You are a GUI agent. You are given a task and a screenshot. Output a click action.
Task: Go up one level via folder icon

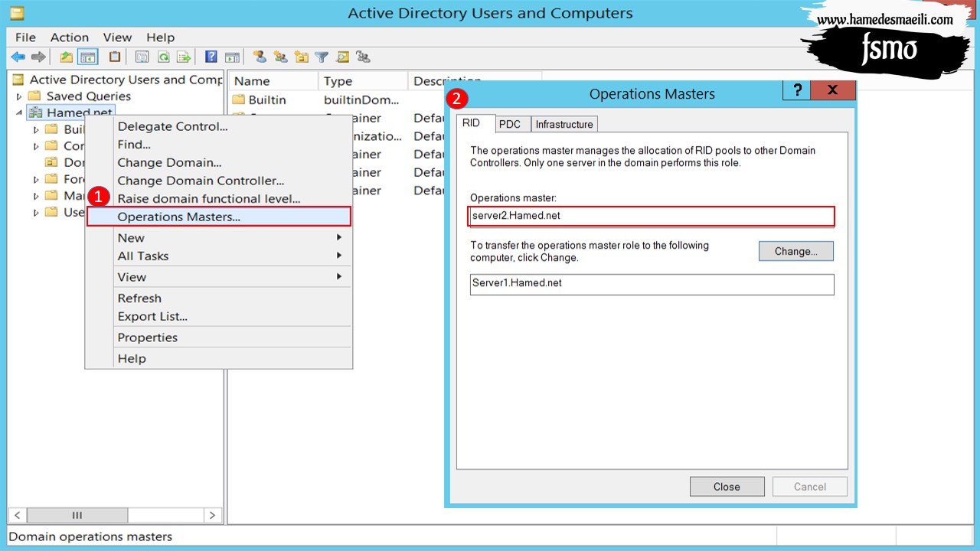click(x=67, y=57)
